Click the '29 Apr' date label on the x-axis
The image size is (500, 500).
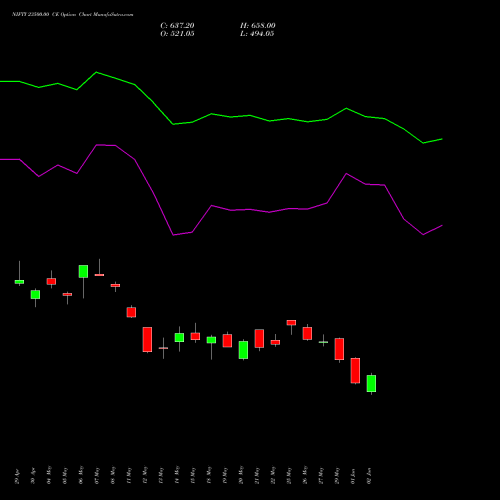17,476
